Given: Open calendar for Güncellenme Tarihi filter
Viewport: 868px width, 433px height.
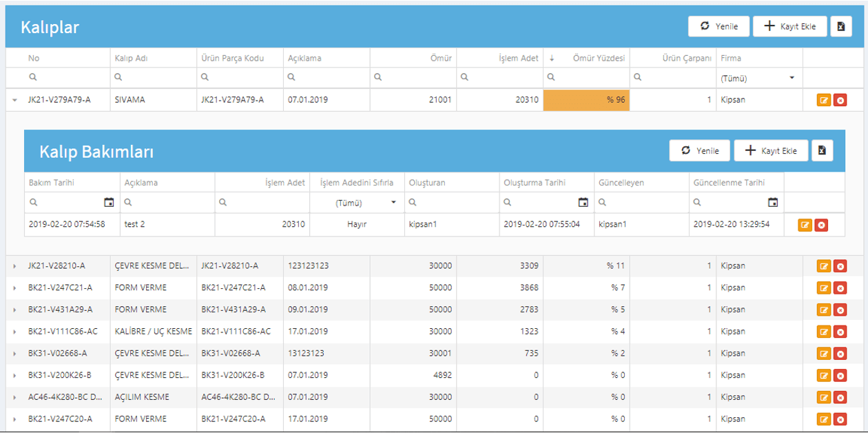Looking at the screenshot, I should (773, 202).
